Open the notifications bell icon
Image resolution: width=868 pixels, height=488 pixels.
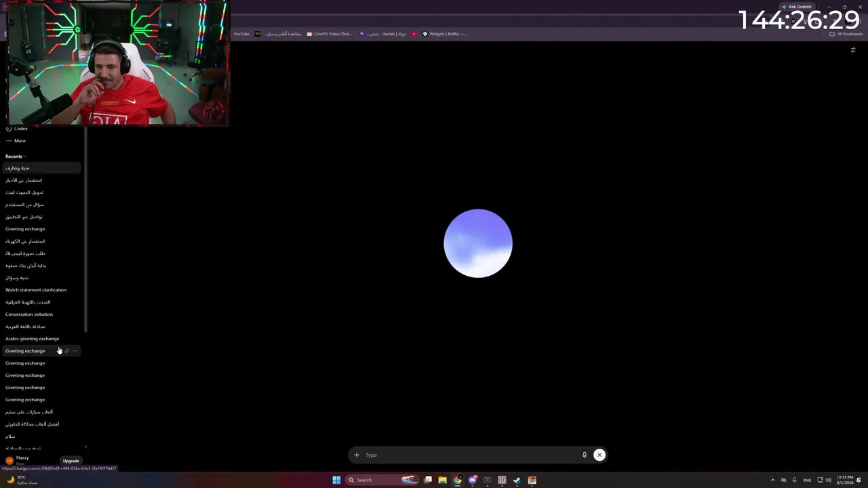tap(859, 480)
